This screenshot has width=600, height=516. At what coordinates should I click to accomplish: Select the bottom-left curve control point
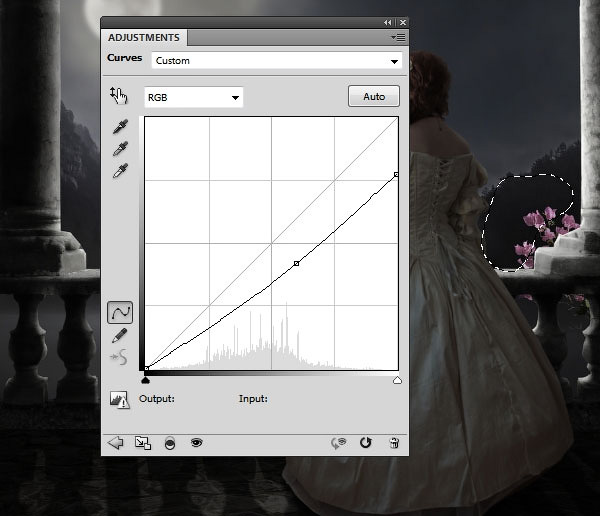coord(146,368)
